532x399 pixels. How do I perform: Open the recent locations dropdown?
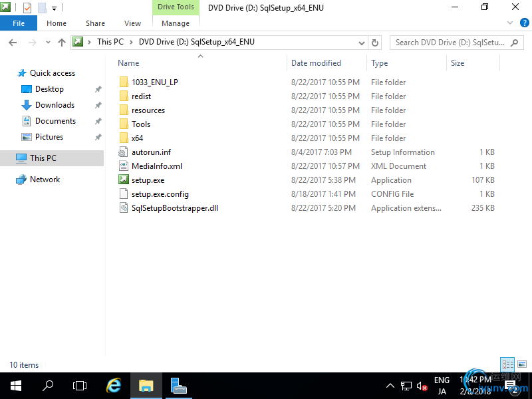pyautogui.click(x=48, y=43)
